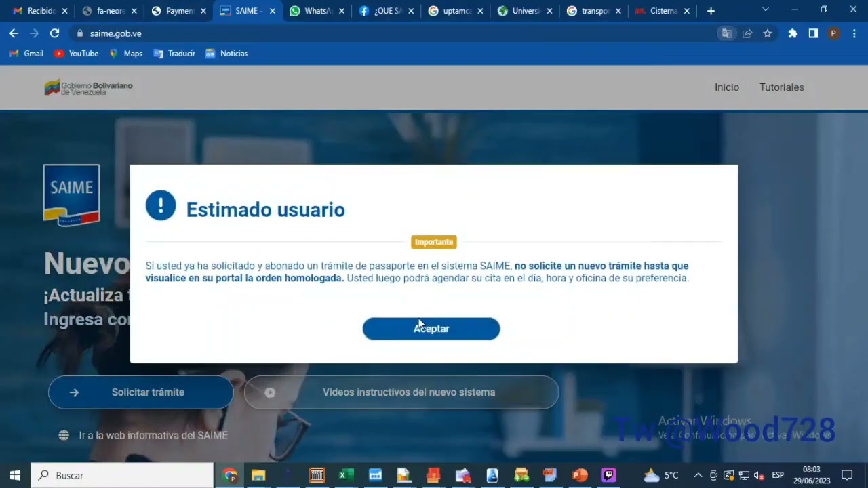The image size is (868, 488).
Task: Open PowerPoint from the taskbar
Action: [x=580, y=475]
